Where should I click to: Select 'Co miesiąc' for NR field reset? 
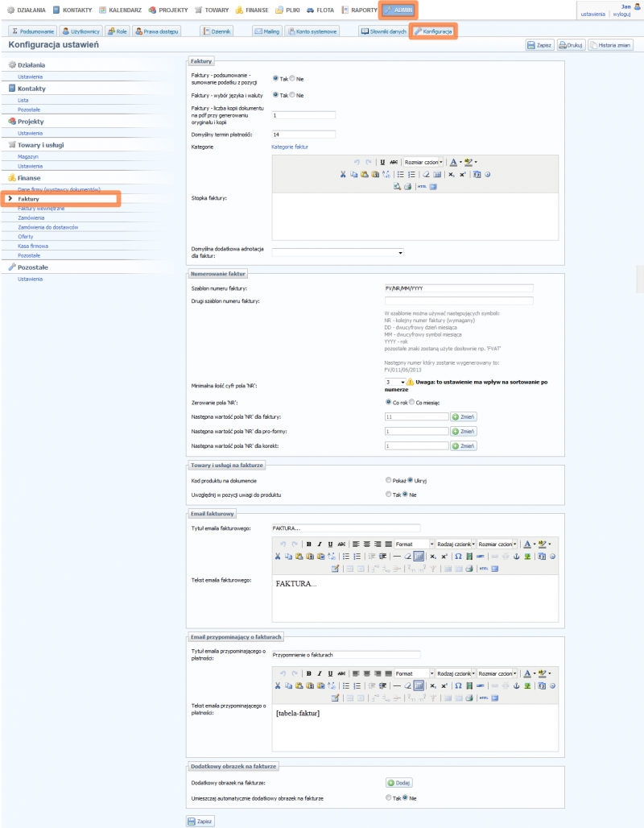(411, 401)
